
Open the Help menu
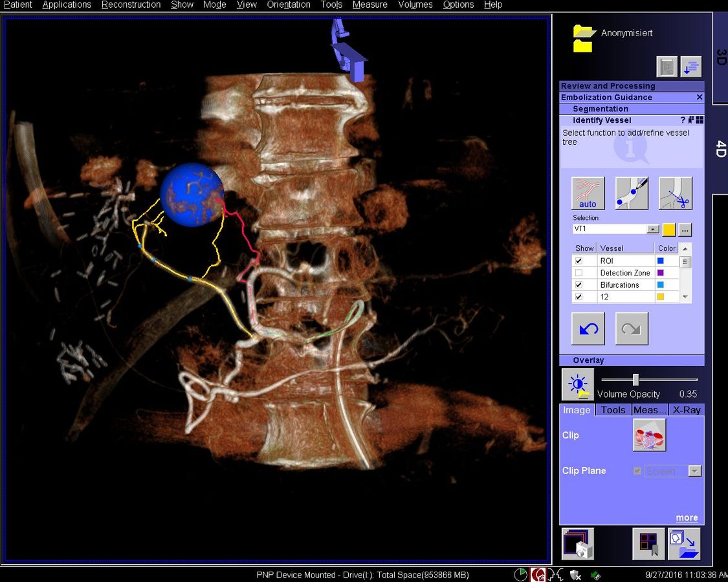[x=493, y=5]
